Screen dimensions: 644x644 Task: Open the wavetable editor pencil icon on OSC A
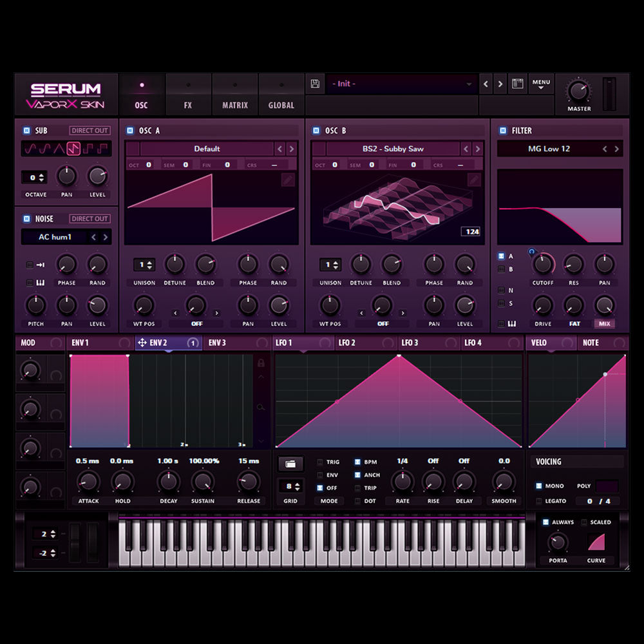click(288, 180)
